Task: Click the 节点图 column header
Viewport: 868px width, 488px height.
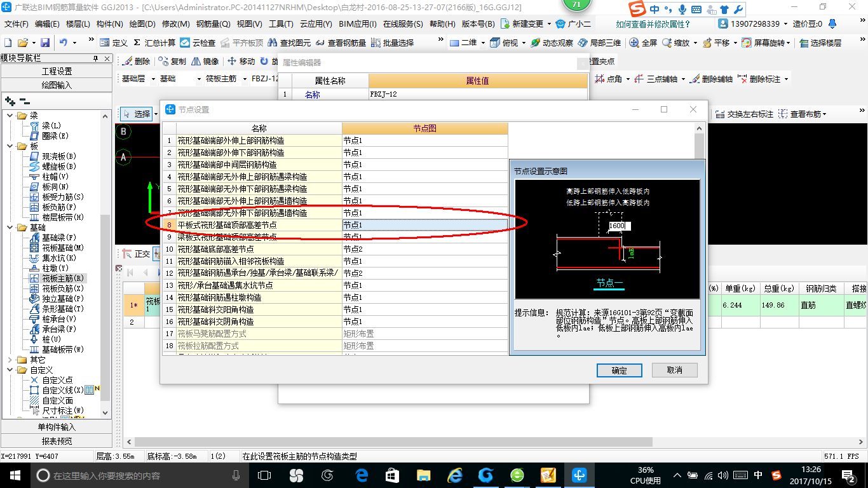Action: (x=425, y=128)
